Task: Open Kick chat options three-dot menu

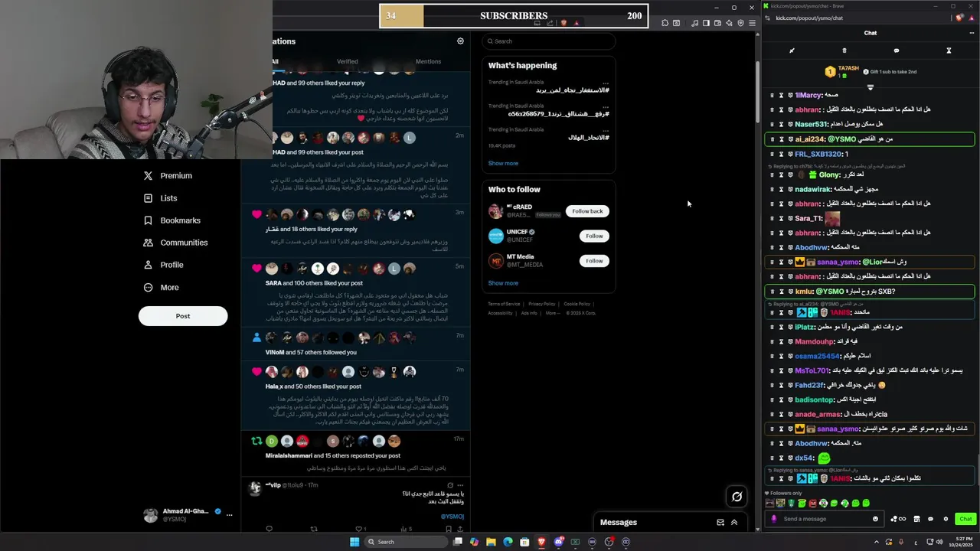Action: pos(972,33)
